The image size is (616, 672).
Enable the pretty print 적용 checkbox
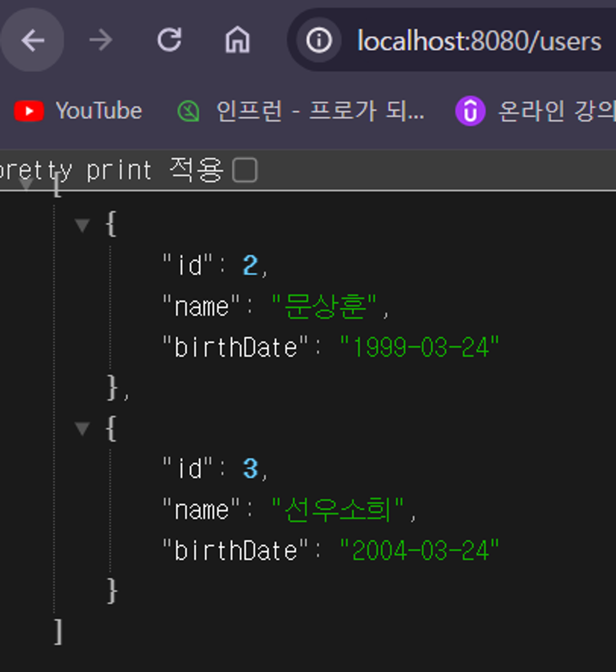tap(245, 170)
